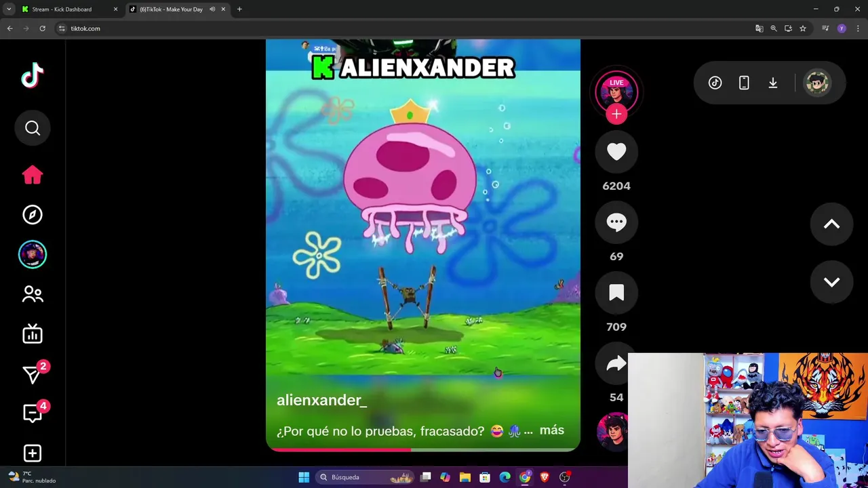This screenshot has width=868, height=488.
Task: Launch Microsoft Edge from the taskbar
Action: (x=505, y=477)
